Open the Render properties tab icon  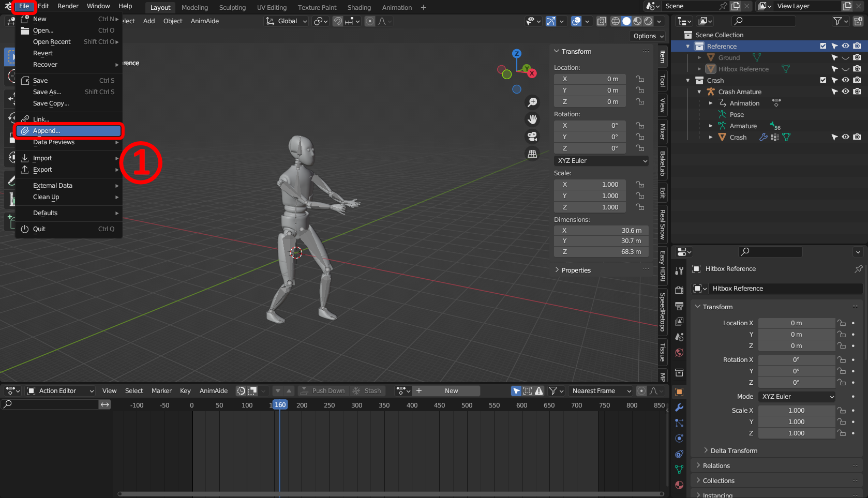point(679,291)
